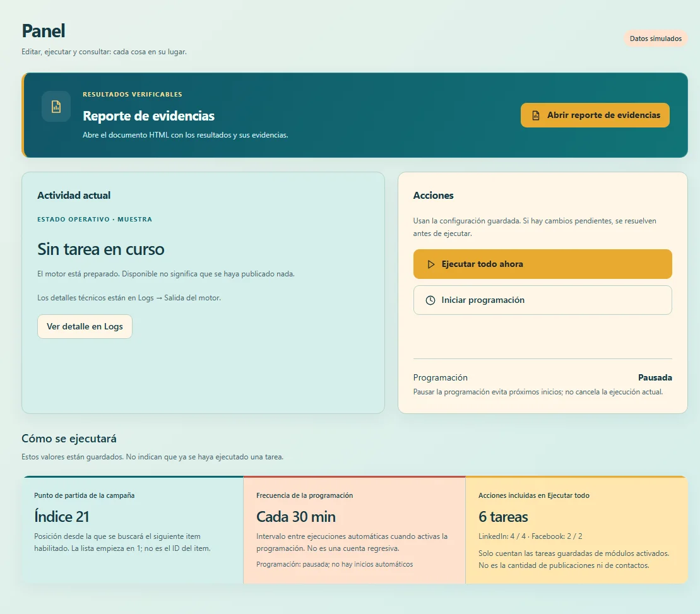Click the play icon on Ejecutar todo ahora

pyautogui.click(x=431, y=264)
